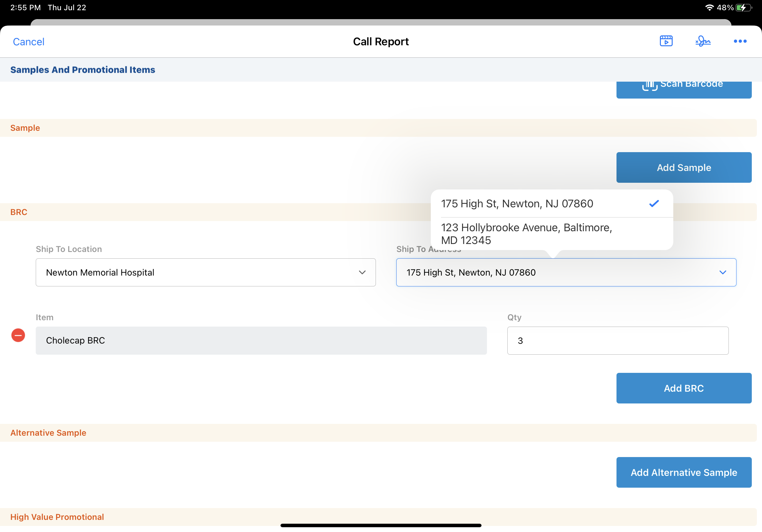This screenshot has height=532, width=762.
Task: Tap the Wi-Fi status icon
Action: pyautogui.click(x=709, y=7)
